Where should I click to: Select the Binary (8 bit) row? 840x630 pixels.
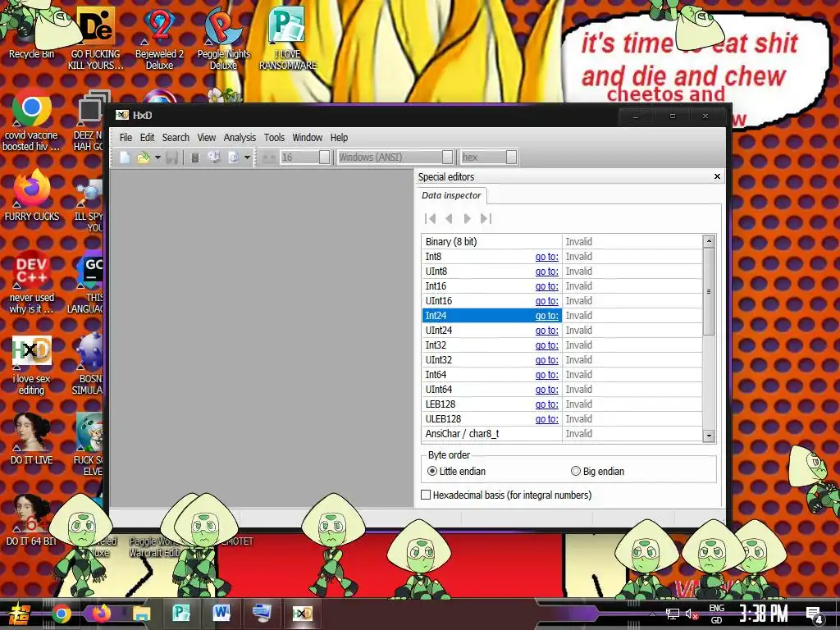point(562,242)
